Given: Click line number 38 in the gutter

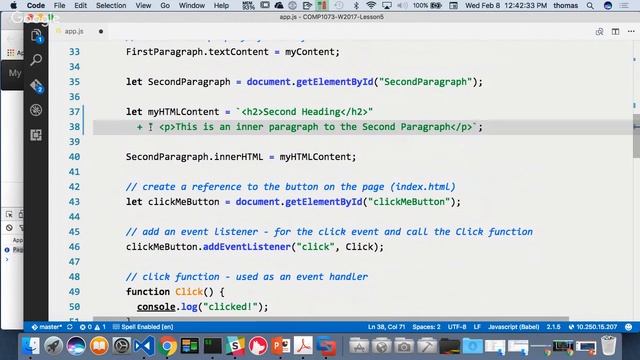Looking at the screenshot, I should click(74, 127).
